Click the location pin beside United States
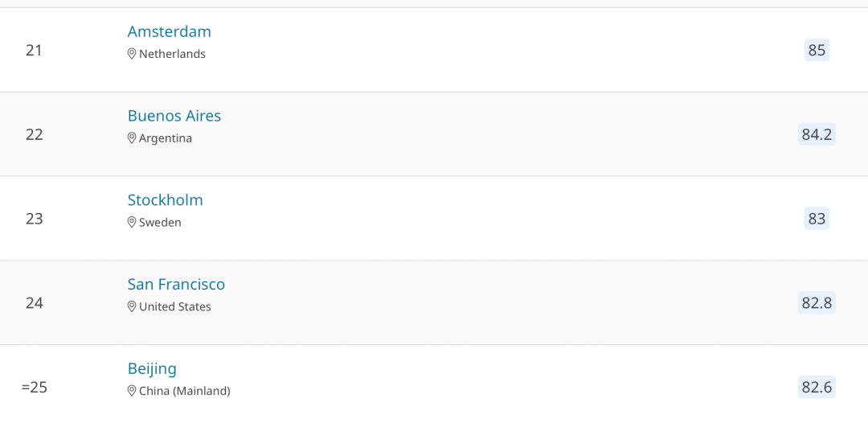This screenshot has height=427, width=868. 132,306
